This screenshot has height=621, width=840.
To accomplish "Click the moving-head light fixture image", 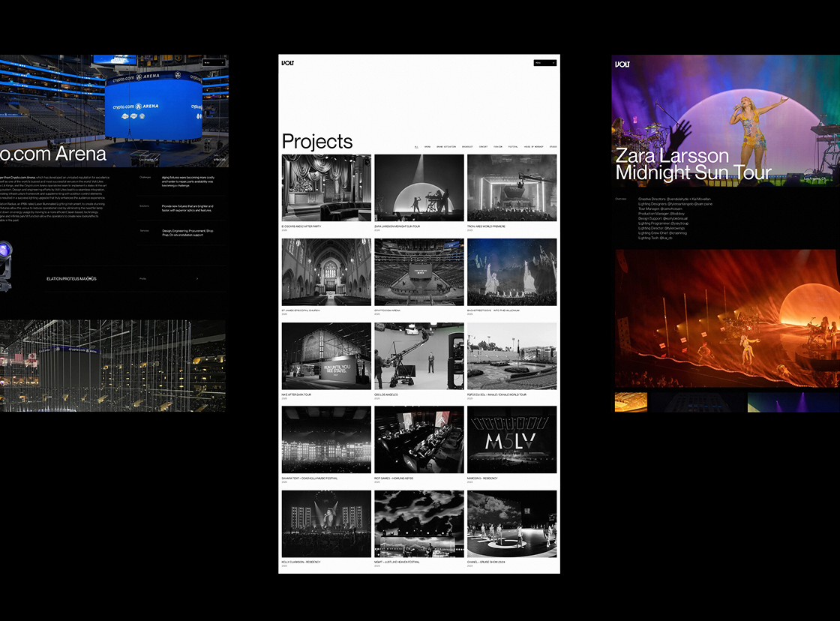I will pyautogui.click(x=4, y=265).
